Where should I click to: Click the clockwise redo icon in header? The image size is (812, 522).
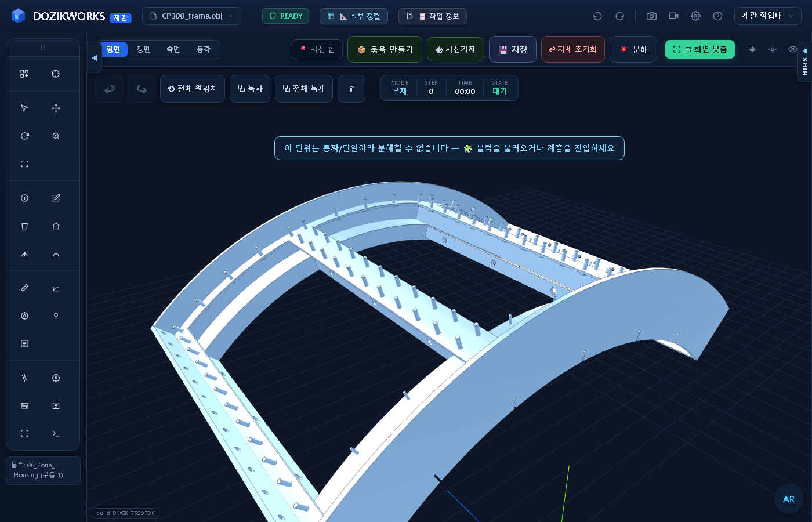(619, 16)
